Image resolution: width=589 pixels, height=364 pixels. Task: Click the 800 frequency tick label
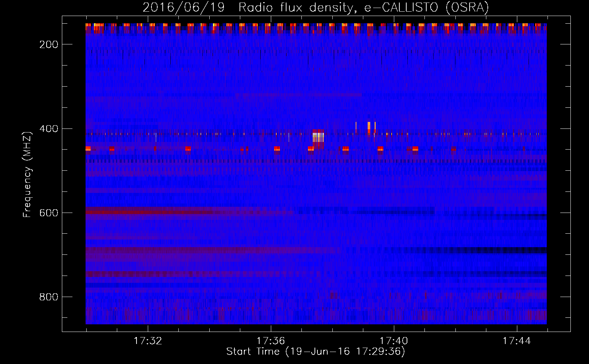point(49,297)
